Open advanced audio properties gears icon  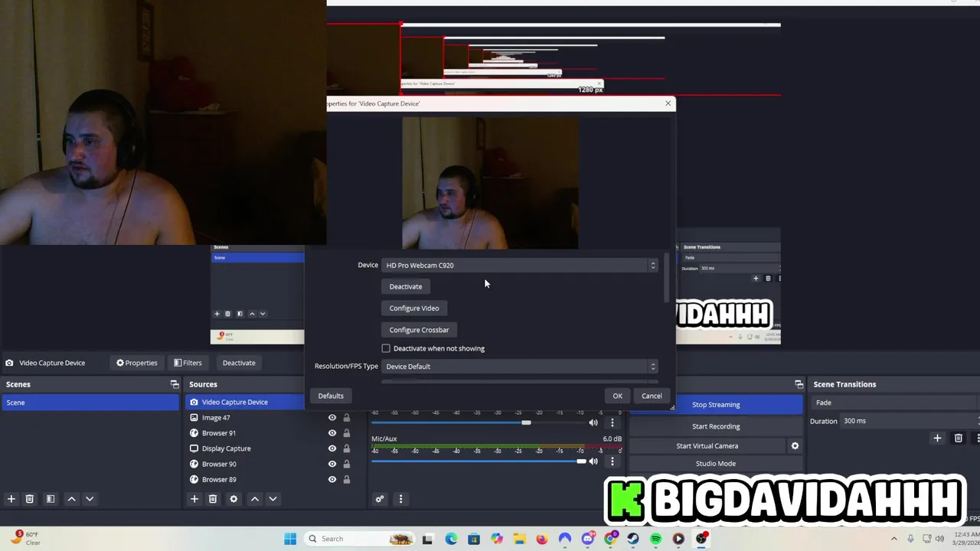pos(380,499)
